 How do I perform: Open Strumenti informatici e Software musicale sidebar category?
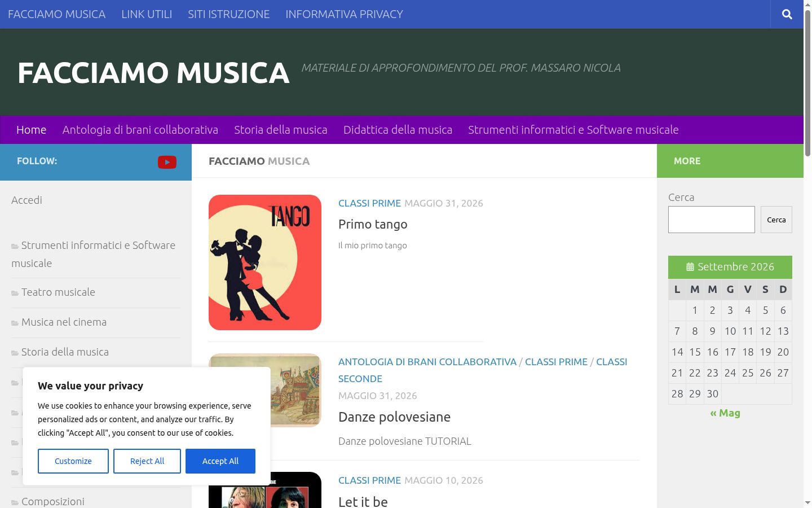(94, 254)
